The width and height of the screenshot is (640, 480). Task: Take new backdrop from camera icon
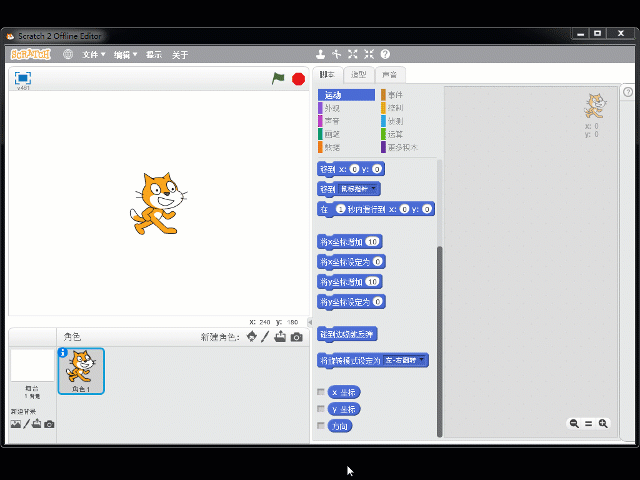pos(49,424)
